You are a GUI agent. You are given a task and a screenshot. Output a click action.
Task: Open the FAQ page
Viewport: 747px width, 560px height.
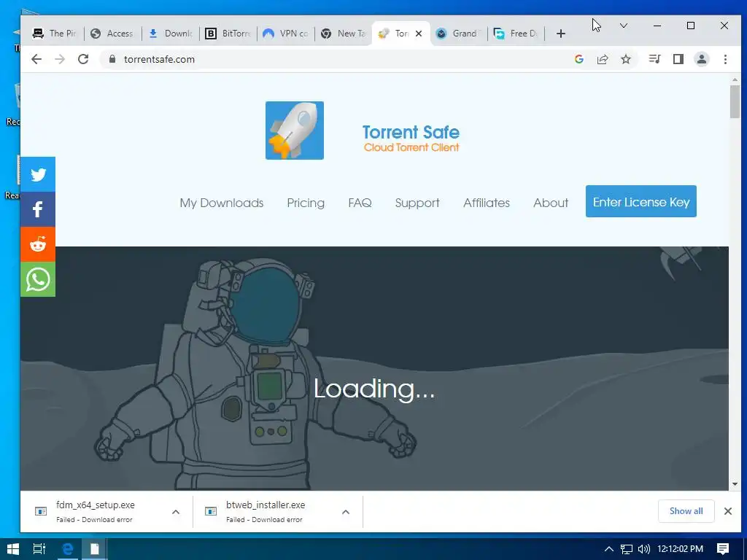coord(360,203)
